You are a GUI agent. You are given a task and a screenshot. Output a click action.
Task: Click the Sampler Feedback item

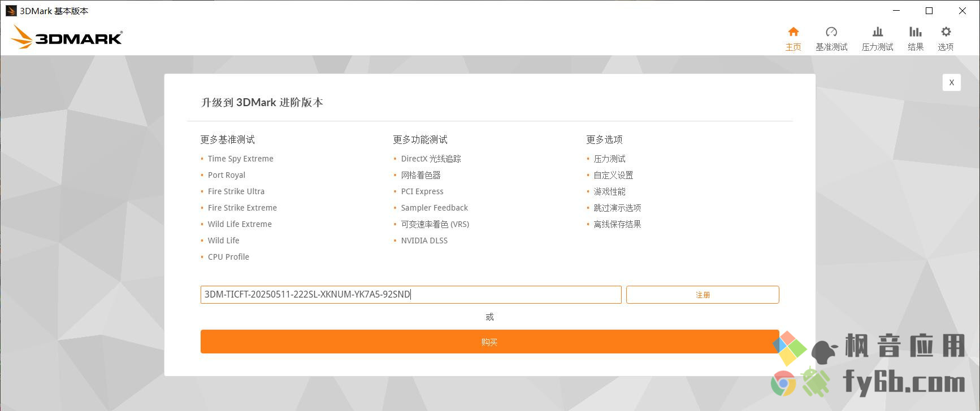[x=434, y=208]
